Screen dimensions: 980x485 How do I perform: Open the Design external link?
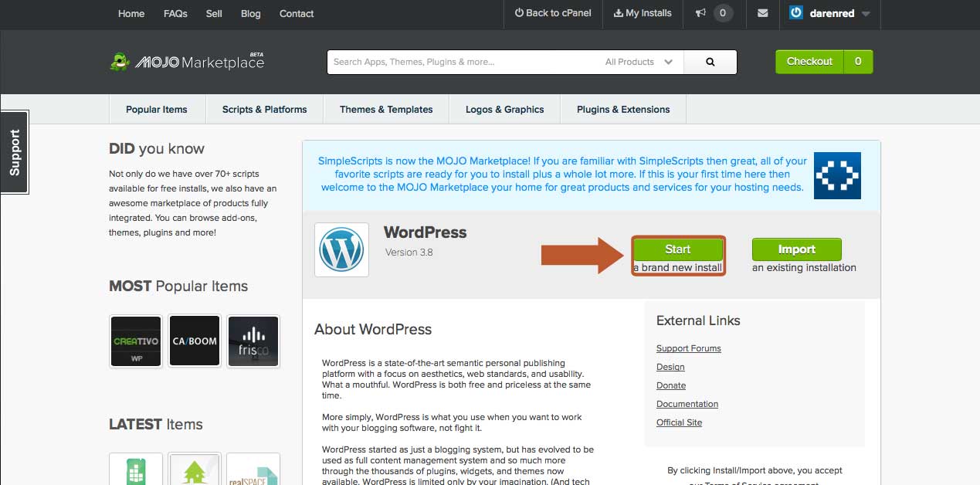click(670, 367)
